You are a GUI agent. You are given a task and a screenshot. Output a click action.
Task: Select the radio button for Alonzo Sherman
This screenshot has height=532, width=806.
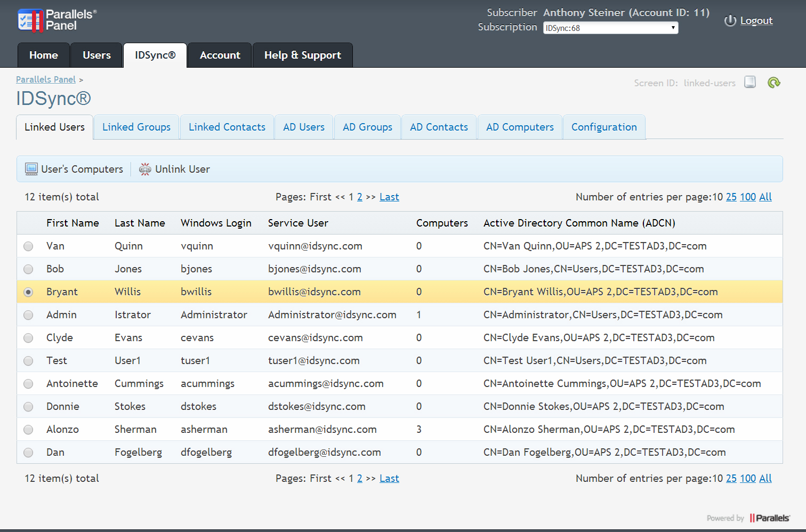(x=28, y=430)
